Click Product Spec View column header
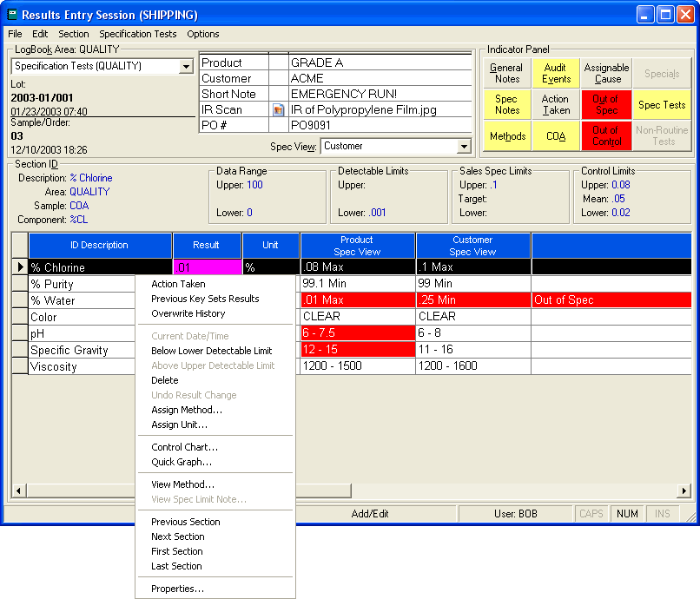Screen dimensions: 700x599 [358, 246]
